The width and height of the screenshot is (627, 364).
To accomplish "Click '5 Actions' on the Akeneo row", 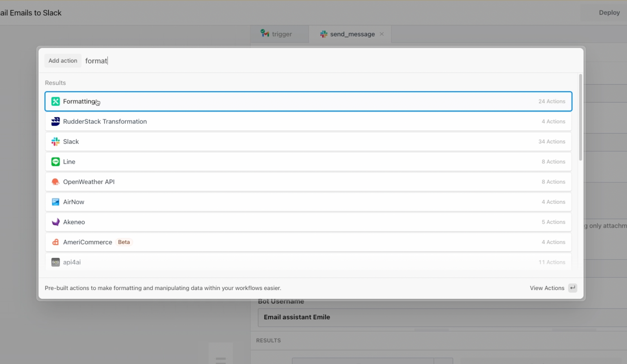I will pyautogui.click(x=553, y=222).
